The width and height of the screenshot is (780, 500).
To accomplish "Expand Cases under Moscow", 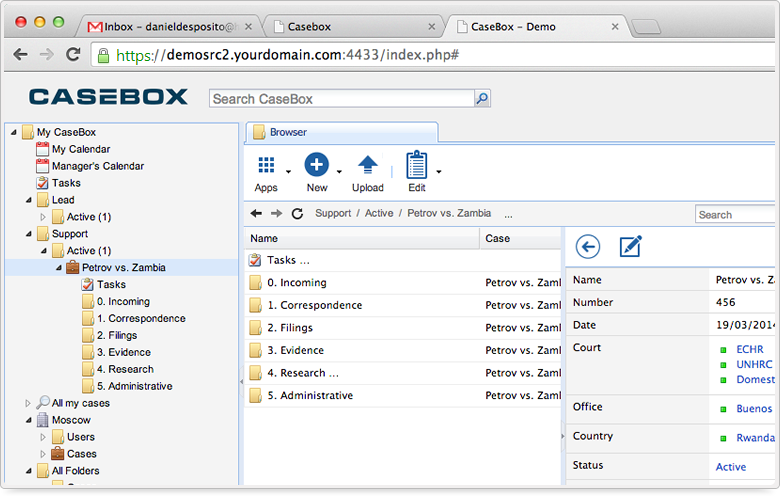I will coord(43,454).
